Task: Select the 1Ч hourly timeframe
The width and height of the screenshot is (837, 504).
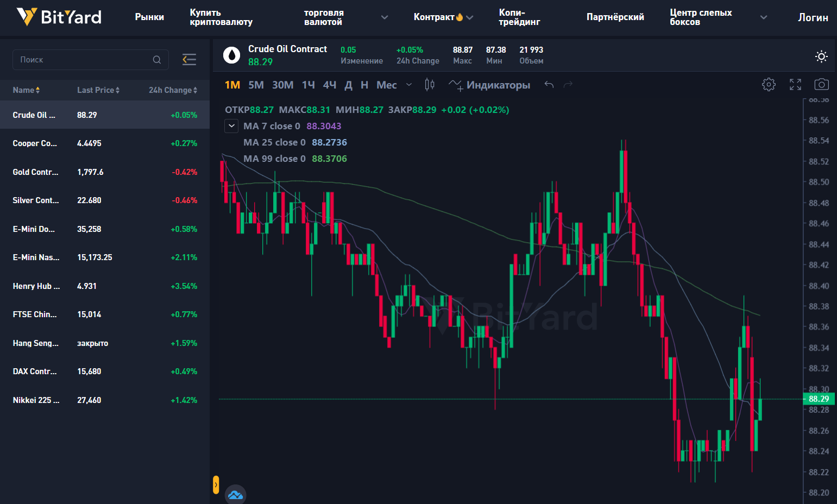Action: [309, 85]
